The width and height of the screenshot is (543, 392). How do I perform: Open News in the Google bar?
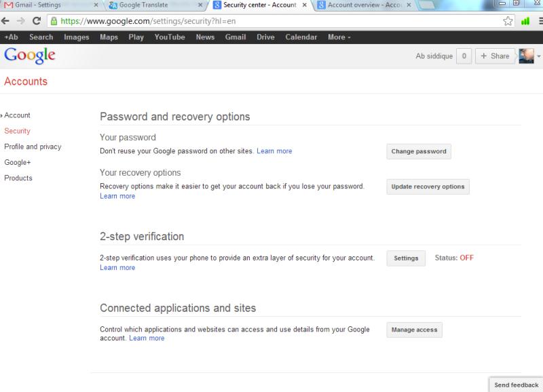205,37
